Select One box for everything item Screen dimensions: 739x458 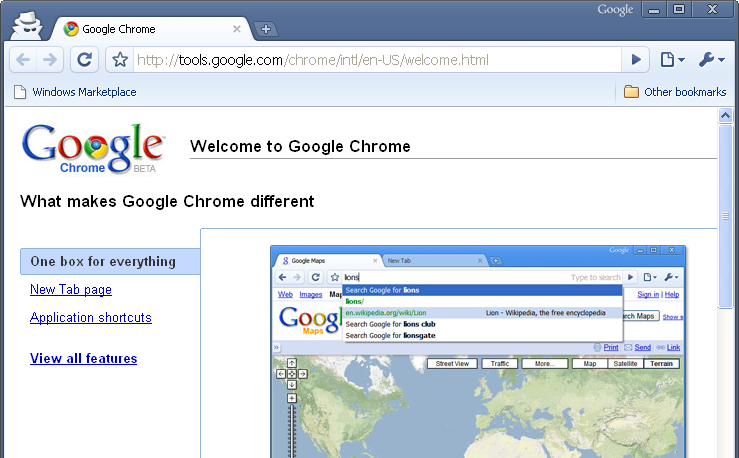click(x=110, y=262)
